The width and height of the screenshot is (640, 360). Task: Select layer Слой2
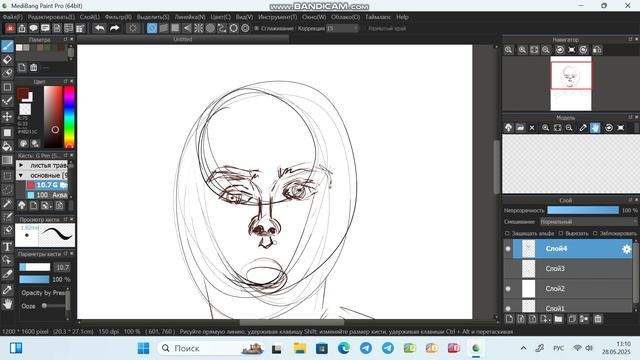pyautogui.click(x=572, y=289)
